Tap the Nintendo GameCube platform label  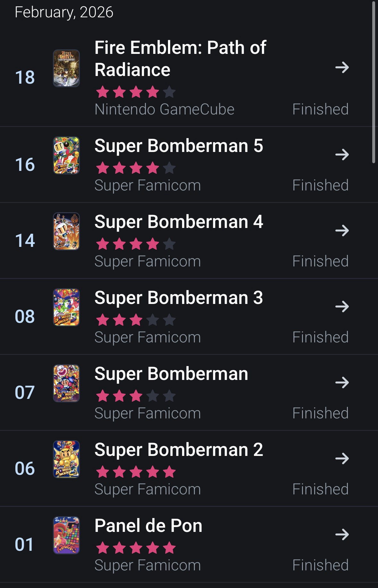coord(164,109)
